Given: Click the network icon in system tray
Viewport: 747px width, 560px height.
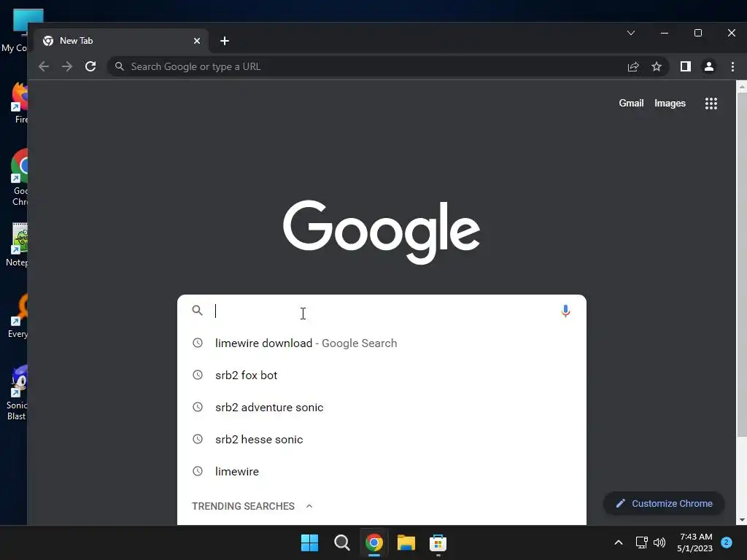Looking at the screenshot, I should 642,542.
